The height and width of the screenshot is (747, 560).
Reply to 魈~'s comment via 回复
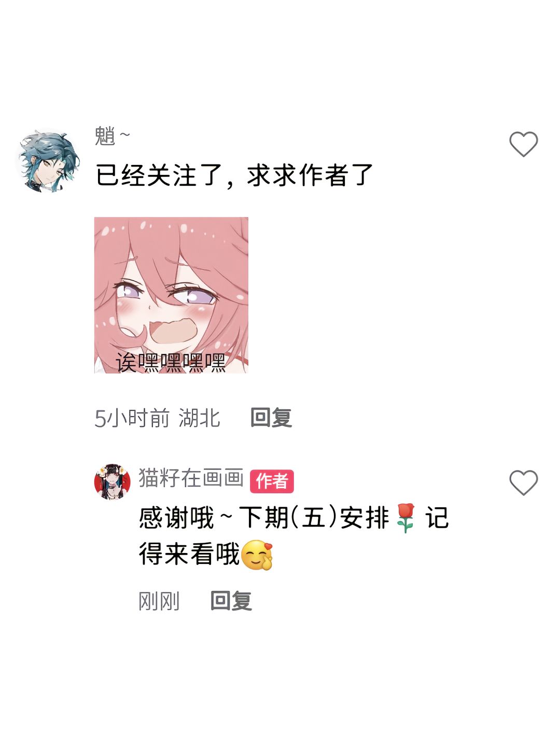(271, 418)
